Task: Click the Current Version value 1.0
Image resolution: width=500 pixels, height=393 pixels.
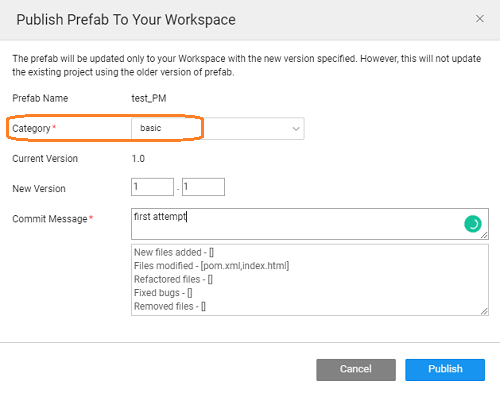Action: click(x=138, y=159)
